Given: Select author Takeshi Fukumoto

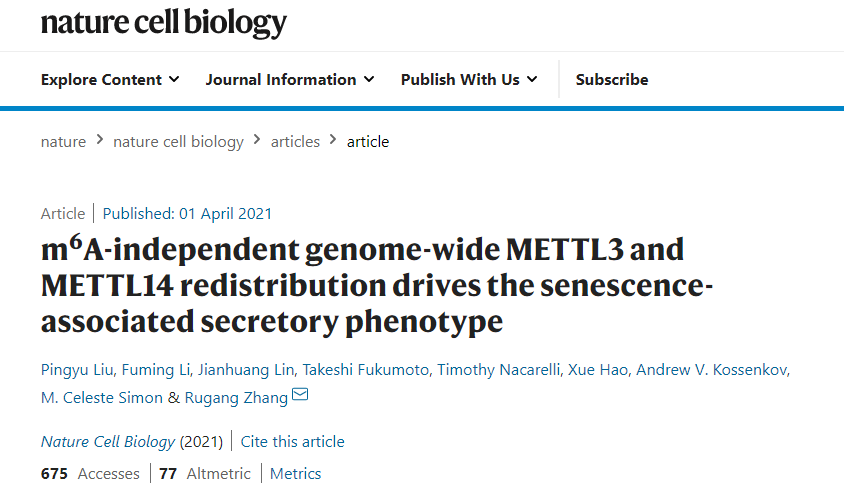Looking at the screenshot, I should [365, 370].
